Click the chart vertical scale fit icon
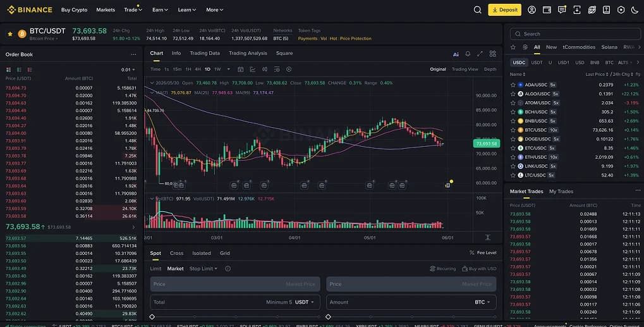Screen dimensions: 644x327 (x=487, y=237)
